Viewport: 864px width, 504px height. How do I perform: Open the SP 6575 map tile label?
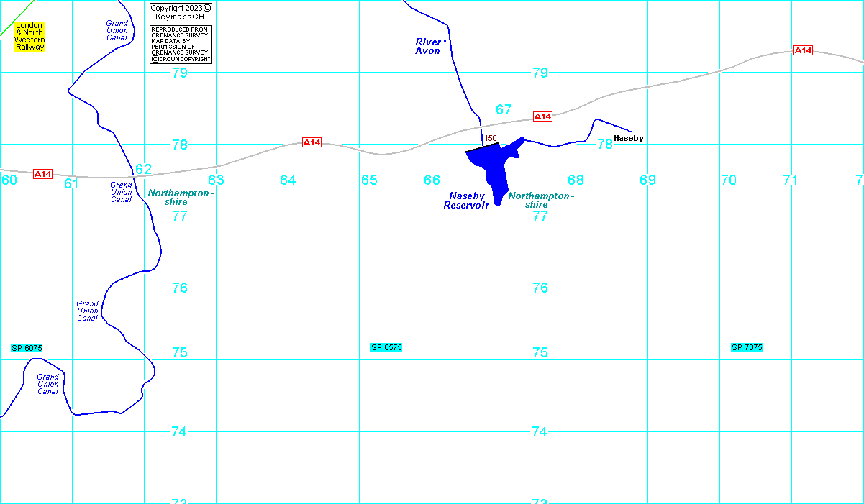pyautogui.click(x=386, y=348)
